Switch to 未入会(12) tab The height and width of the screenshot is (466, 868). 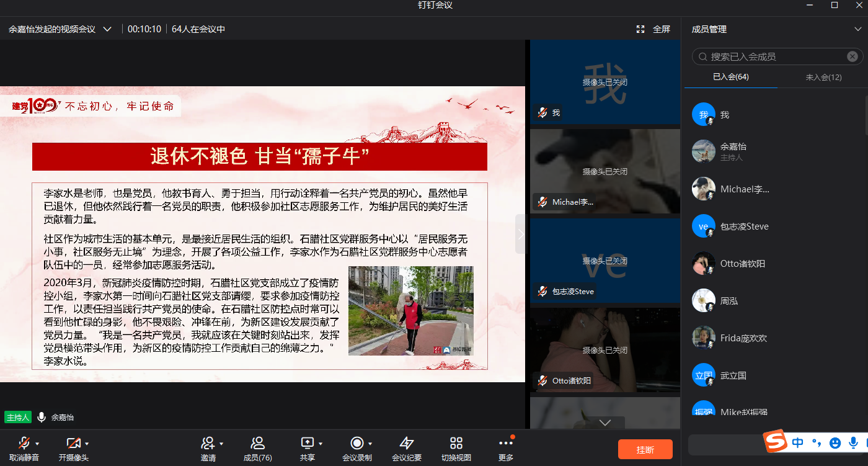pos(823,77)
